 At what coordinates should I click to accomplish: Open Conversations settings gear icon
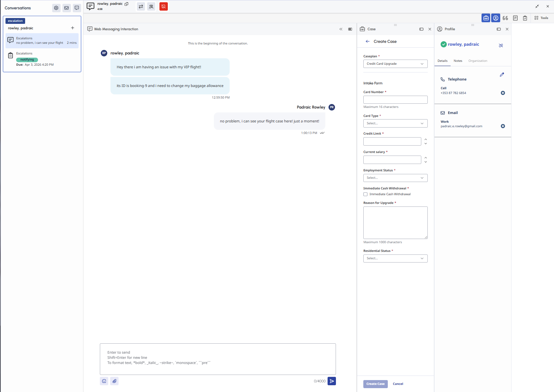coord(56,8)
